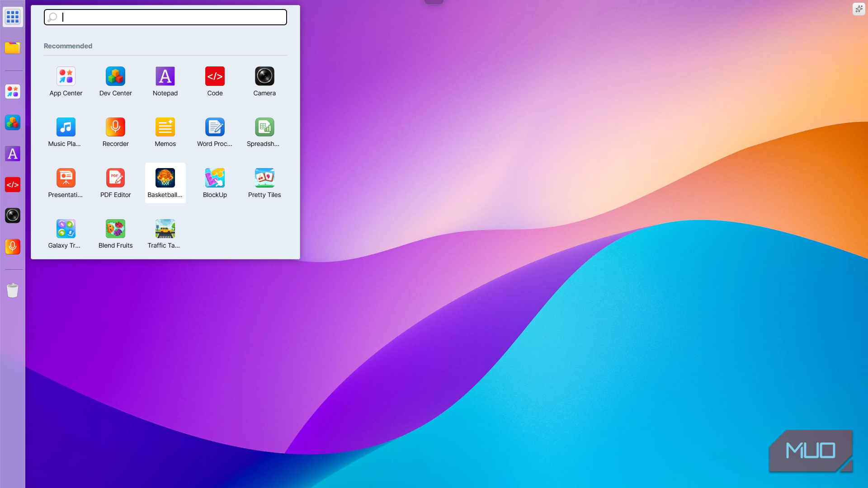Open Camera from the launcher grid
The height and width of the screenshot is (488, 868).
[x=264, y=82]
